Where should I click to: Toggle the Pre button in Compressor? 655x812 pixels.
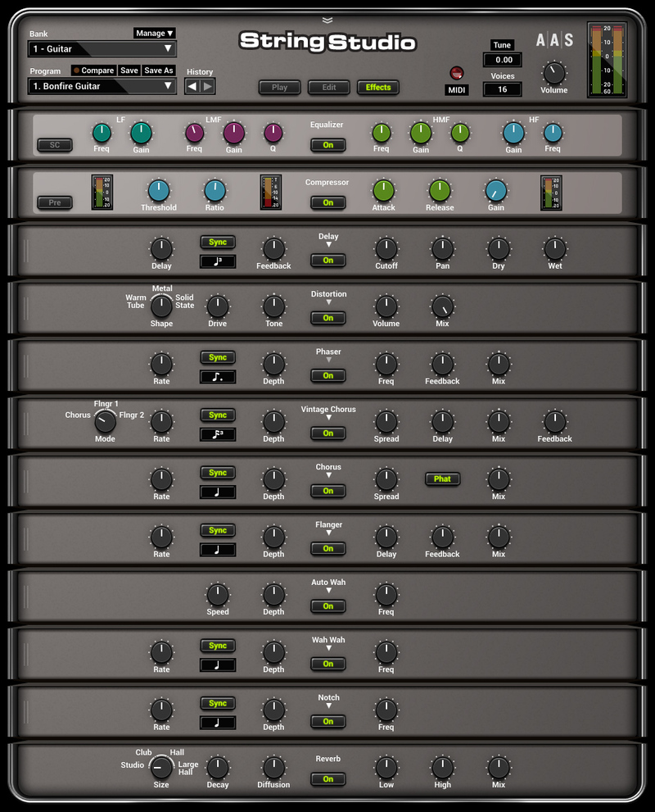pyautogui.click(x=55, y=202)
